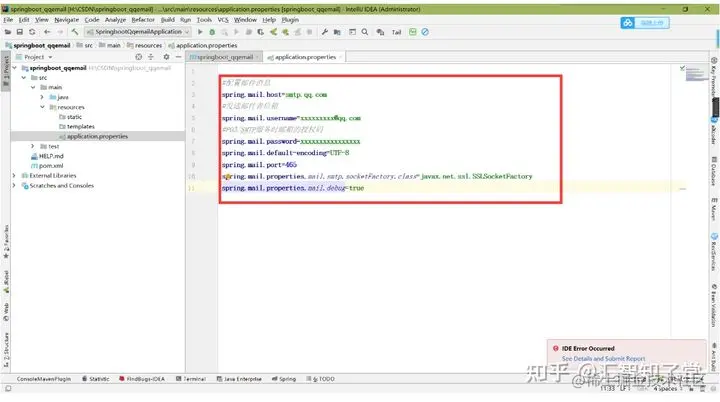The width and height of the screenshot is (720, 402).
Task: Open the ConsoleMavenPlugin tool window
Action: pyautogui.click(x=44, y=379)
